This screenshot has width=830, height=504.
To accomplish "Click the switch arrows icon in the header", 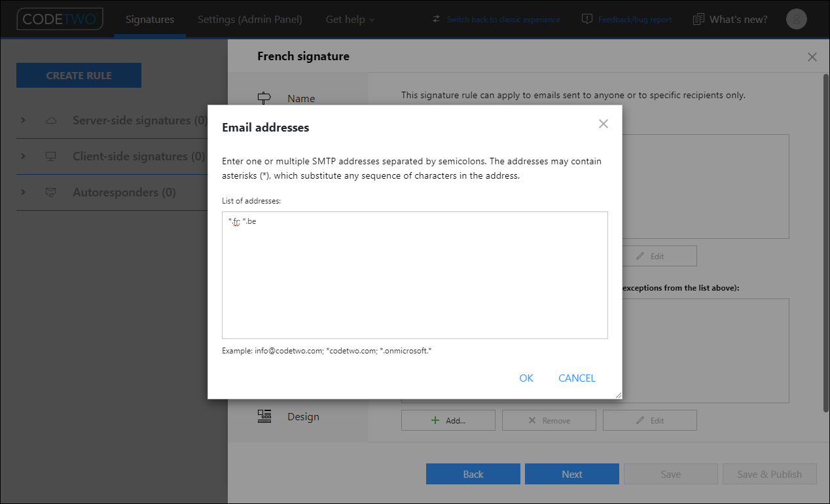I will (x=437, y=19).
